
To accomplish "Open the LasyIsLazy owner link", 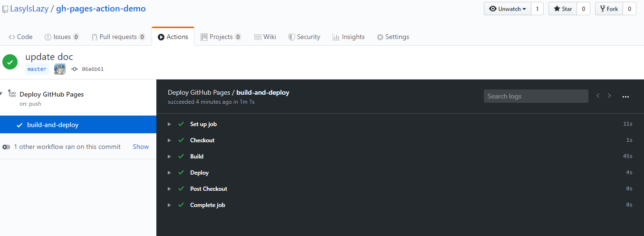I will [x=29, y=9].
